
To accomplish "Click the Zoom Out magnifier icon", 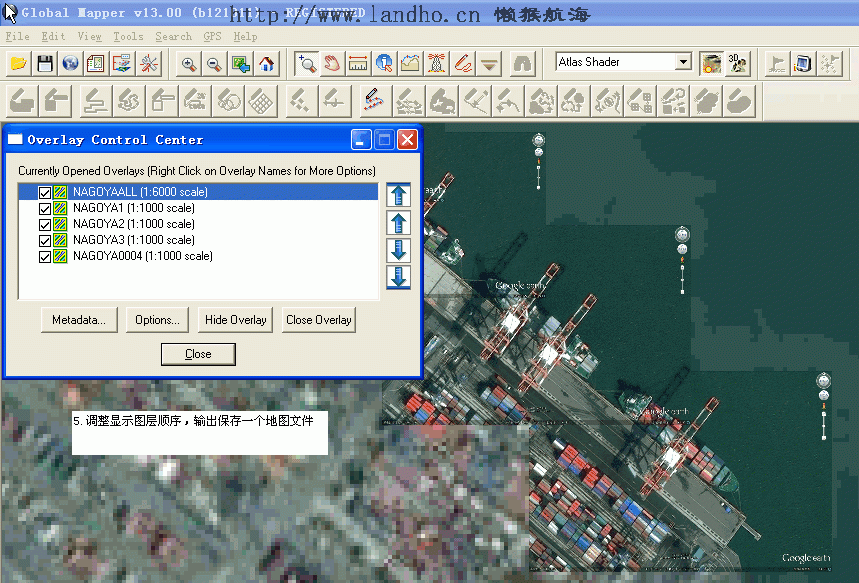I will [215, 64].
